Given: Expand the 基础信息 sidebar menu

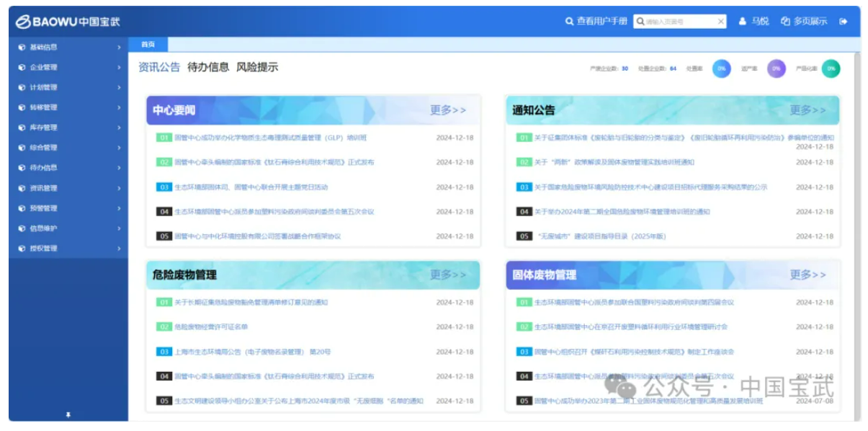Looking at the screenshot, I should (119, 48).
